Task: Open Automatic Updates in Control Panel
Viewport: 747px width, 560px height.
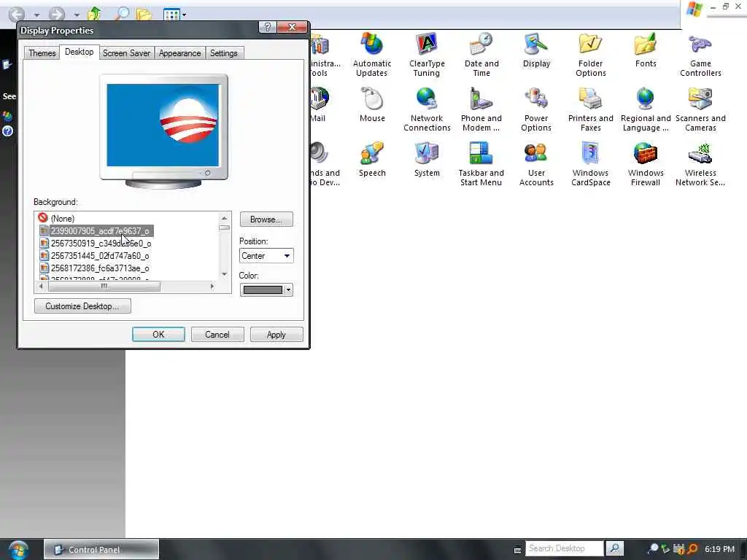Action: click(372, 55)
